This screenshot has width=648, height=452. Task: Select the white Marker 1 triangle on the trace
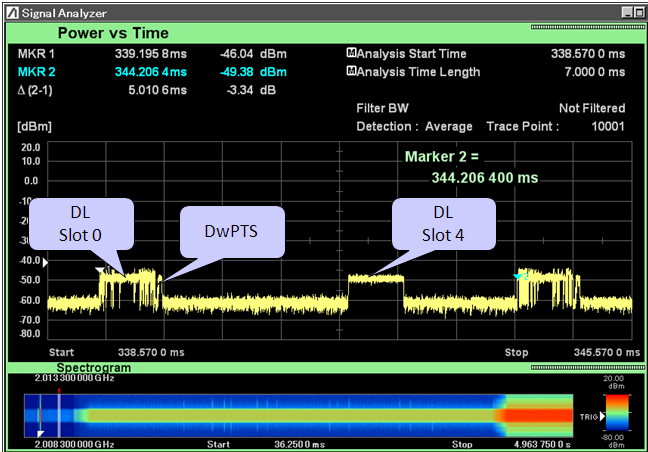100,270
